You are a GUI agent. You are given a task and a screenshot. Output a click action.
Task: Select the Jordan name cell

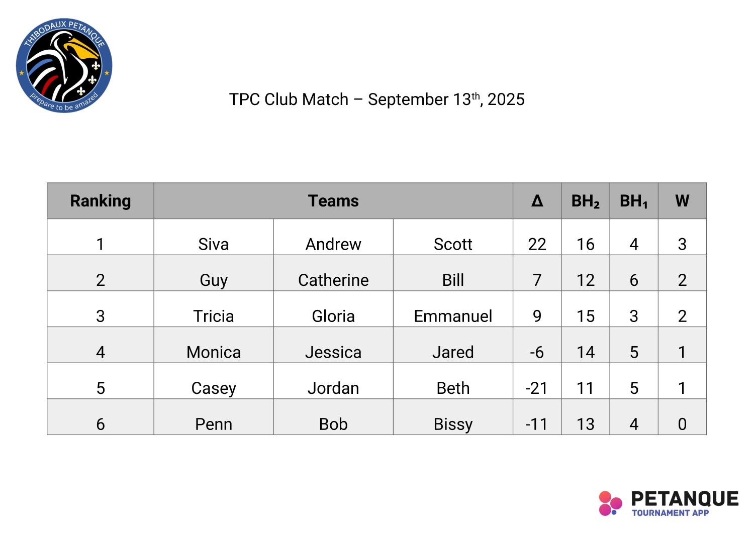tap(333, 388)
